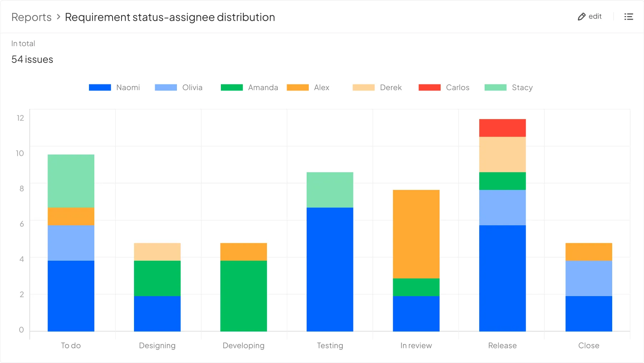
Task: Click Alex segment in In review bar
Action: click(416, 234)
